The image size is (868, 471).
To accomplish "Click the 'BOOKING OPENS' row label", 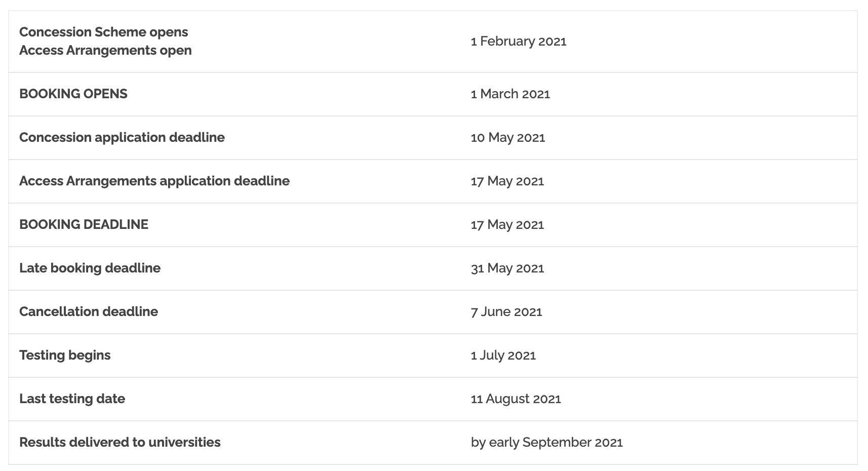I will pyautogui.click(x=73, y=94).
